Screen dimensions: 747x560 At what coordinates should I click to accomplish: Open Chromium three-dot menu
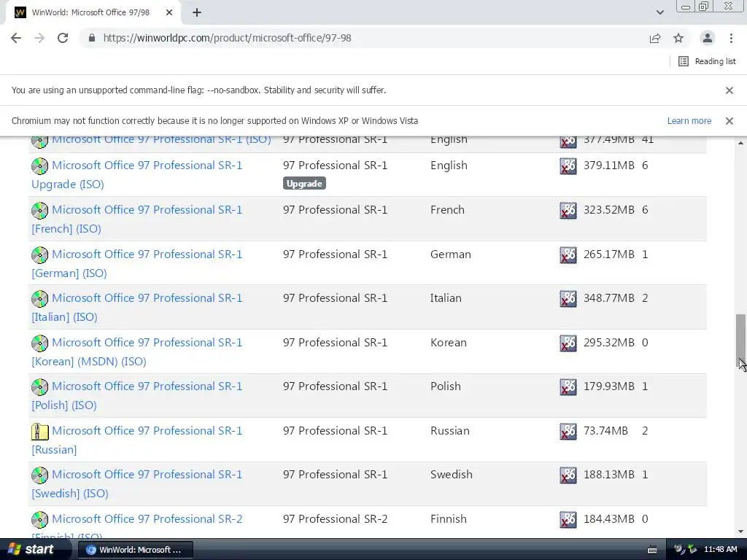(x=731, y=38)
